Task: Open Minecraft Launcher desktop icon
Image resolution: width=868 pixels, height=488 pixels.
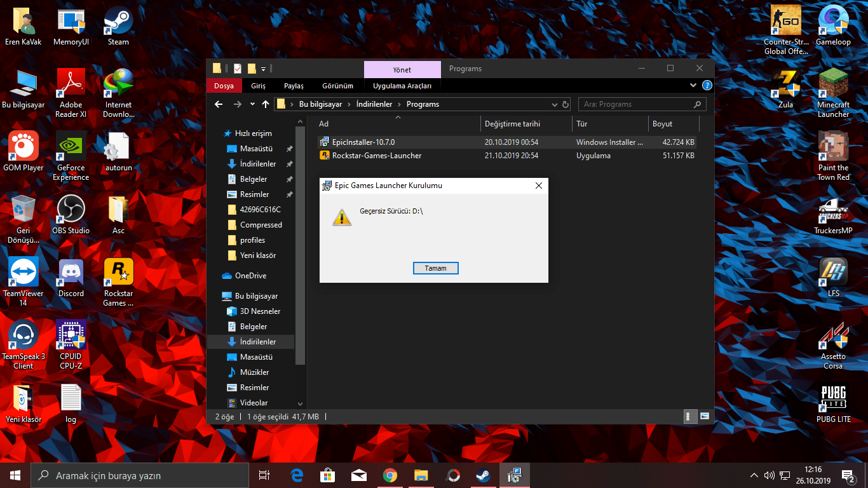Action: tap(834, 93)
